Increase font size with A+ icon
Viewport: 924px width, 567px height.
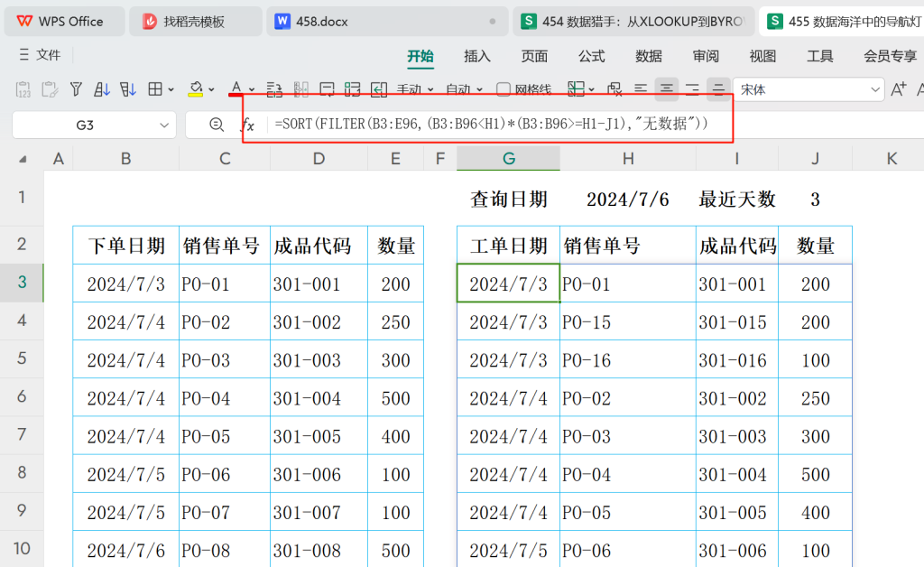click(x=899, y=89)
